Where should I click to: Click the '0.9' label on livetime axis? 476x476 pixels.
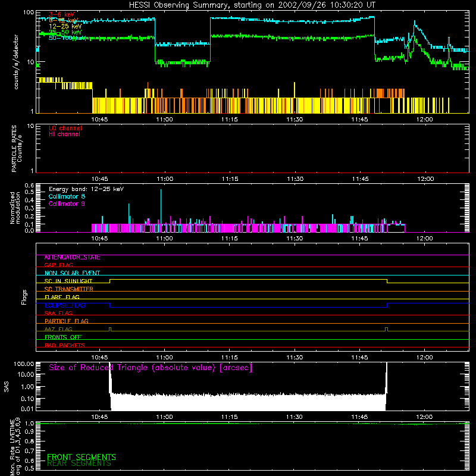(x=29, y=431)
